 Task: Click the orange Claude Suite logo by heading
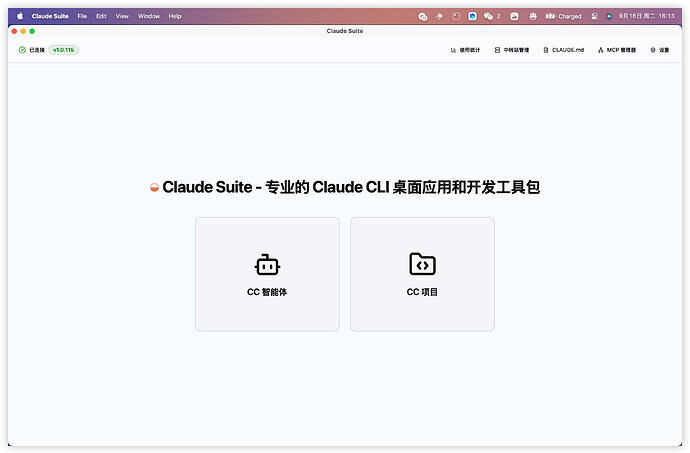[154, 188]
